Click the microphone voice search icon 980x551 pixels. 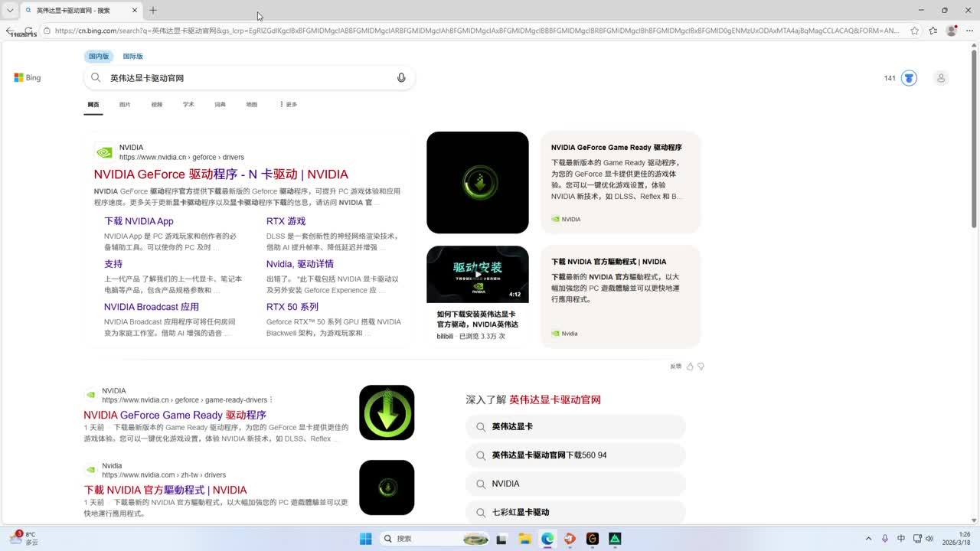pos(400,78)
